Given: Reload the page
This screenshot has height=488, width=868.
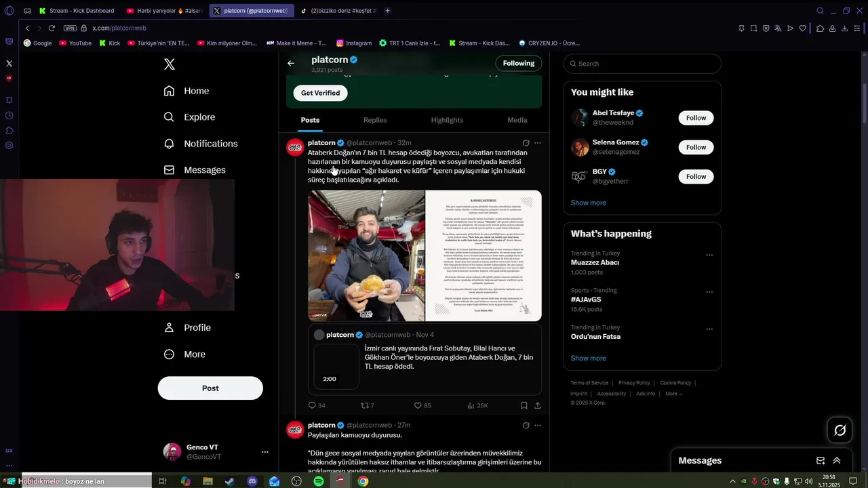Looking at the screenshot, I should [x=52, y=28].
